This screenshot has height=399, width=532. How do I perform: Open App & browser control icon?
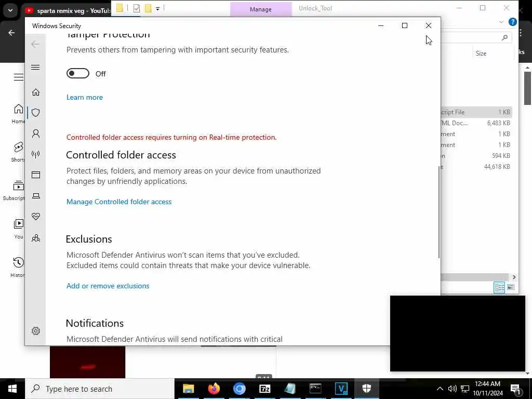(36, 175)
